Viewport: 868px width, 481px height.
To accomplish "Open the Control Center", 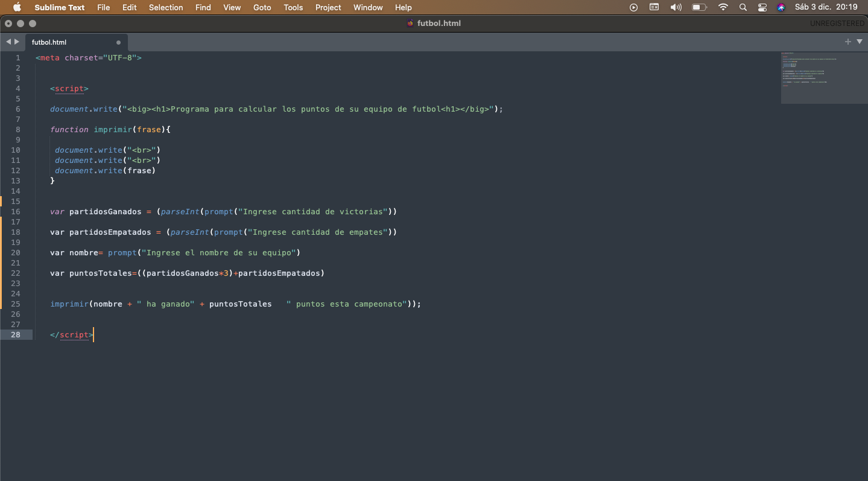I will point(762,7).
